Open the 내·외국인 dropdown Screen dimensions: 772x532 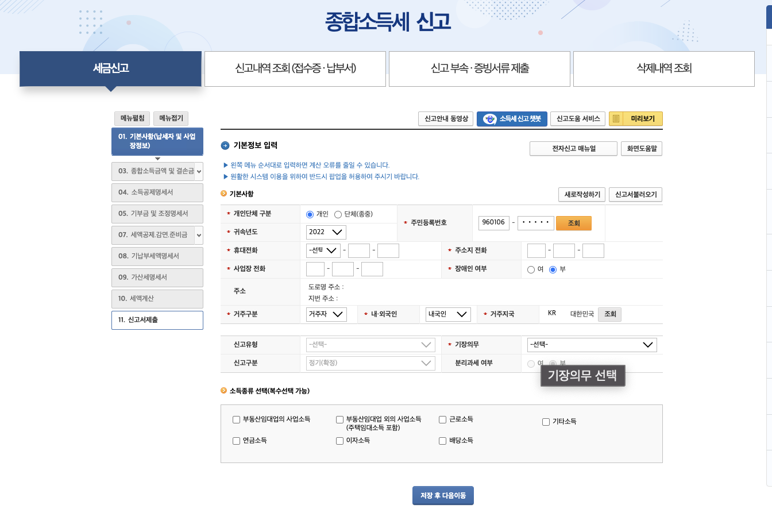click(447, 314)
